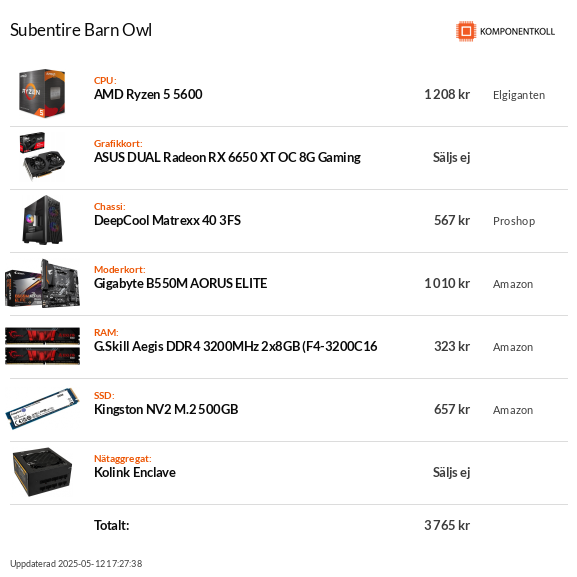
Task: Click the ASUS DUAL Radeon RX 6650 XT title
Action: pyautogui.click(x=227, y=157)
